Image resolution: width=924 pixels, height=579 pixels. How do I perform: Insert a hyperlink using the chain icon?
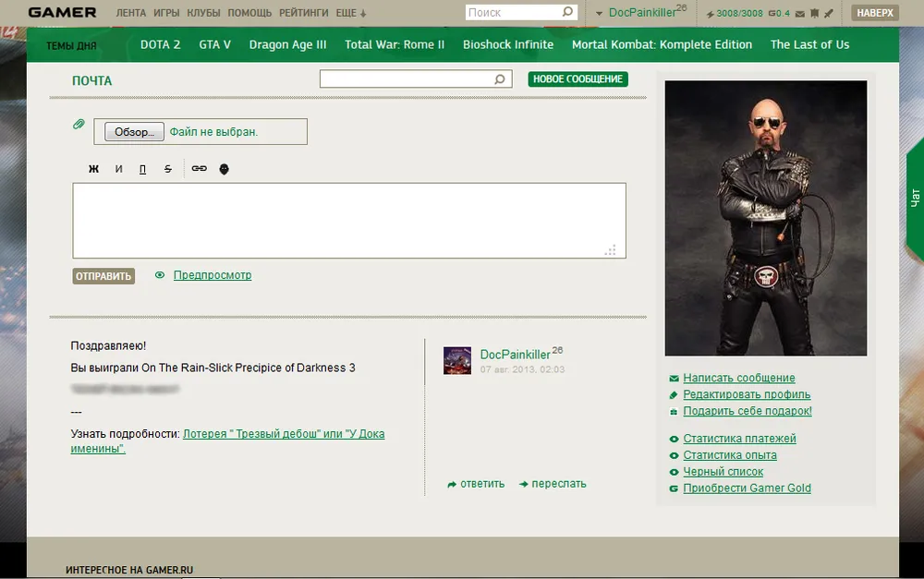[199, 169]
